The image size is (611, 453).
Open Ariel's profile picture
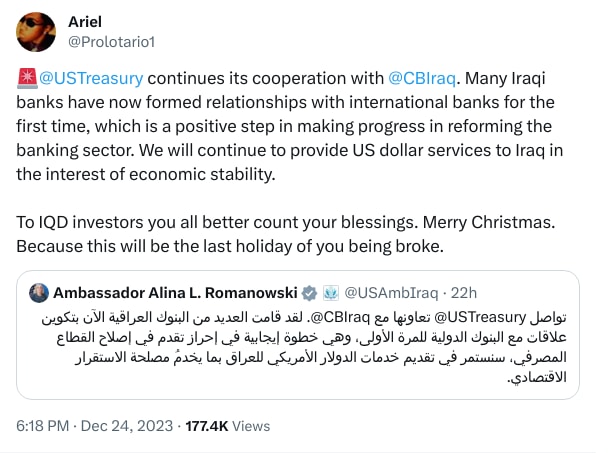tap(36, 32)
